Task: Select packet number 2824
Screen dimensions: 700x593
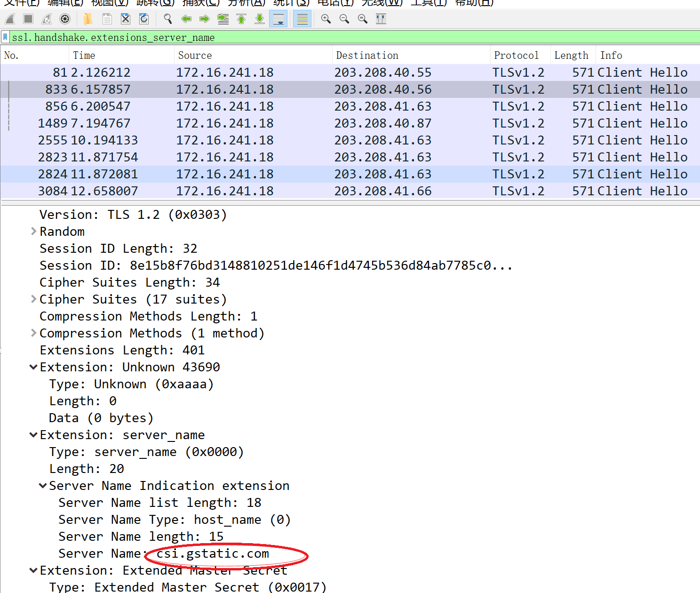Action: (x=350, y=174)
